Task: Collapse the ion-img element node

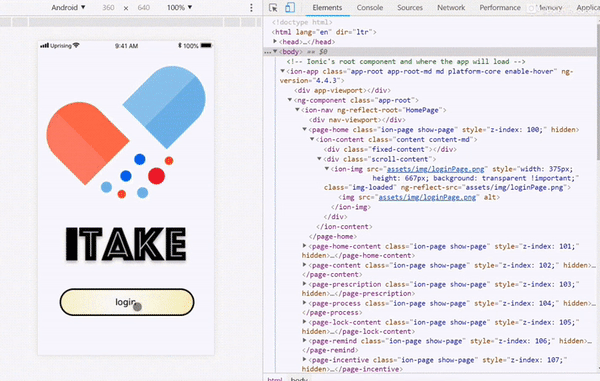Action: pyautogui.click(x=327, y=169)
